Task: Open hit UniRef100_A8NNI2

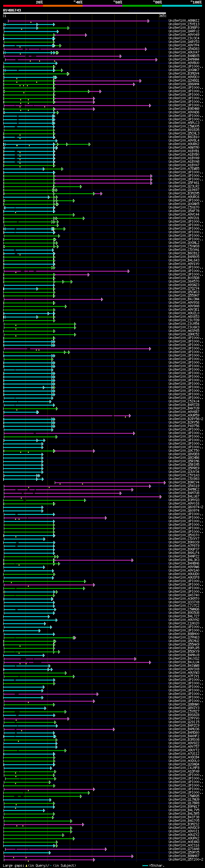Action: pyautogui.click(x=184, y=21)
